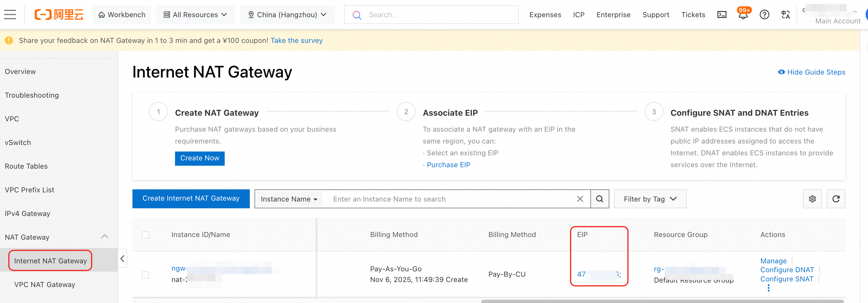Click Manage in the Actions column

773,261
